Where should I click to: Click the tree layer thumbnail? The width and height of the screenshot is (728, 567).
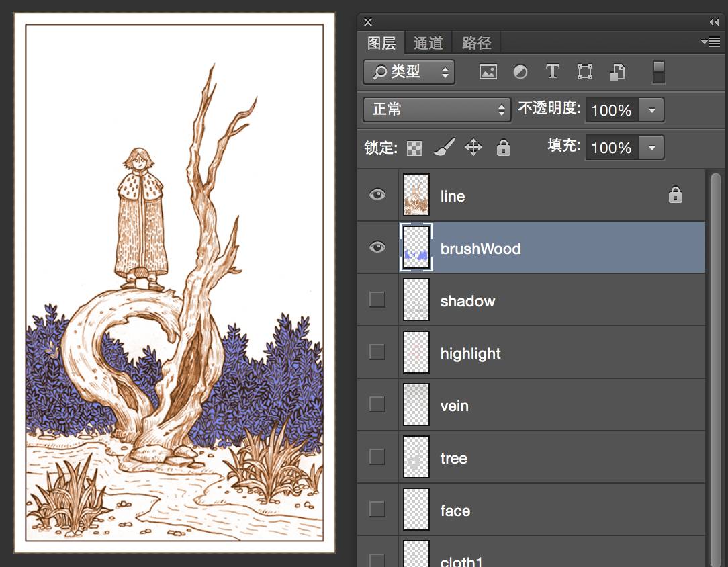coord(416,457)
